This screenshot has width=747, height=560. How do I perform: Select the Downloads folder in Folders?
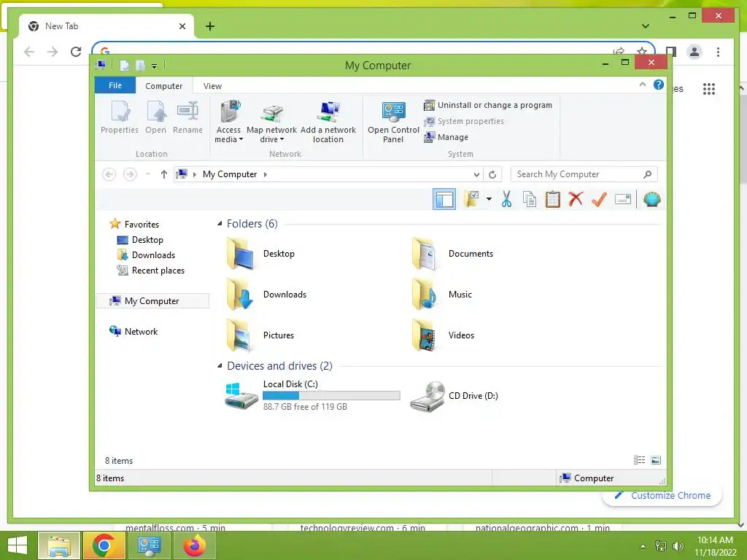(267, 295)
